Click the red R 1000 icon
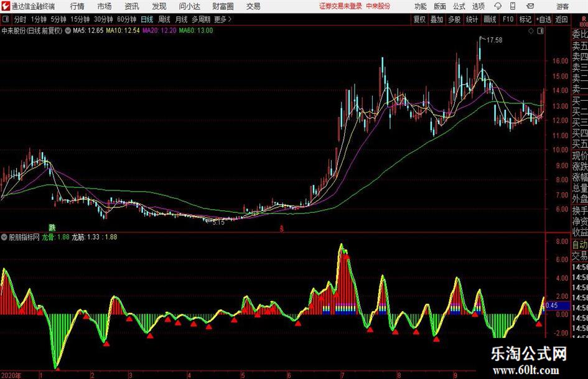588x379 pixels. pos(584,21)
